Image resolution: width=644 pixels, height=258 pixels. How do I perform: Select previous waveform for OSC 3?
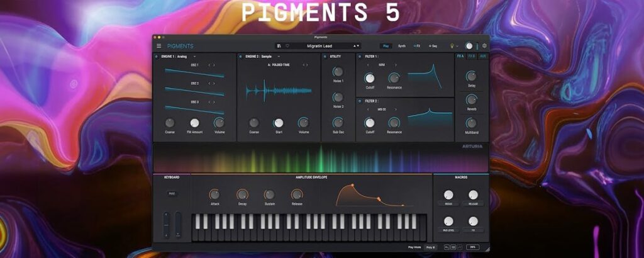pyautogui.click(x=209, y=102)
